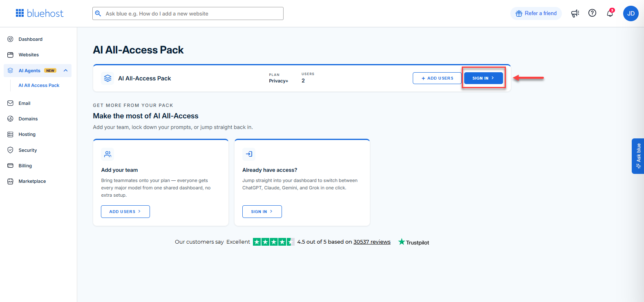Open Refer a friend
The height and width of the screenshot is (302, 644).
(x=536, y=13)
